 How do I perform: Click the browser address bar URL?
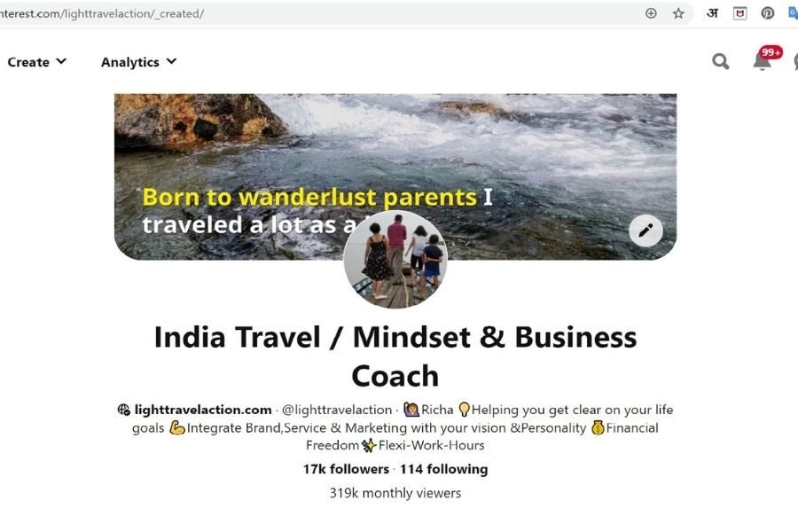102,14
